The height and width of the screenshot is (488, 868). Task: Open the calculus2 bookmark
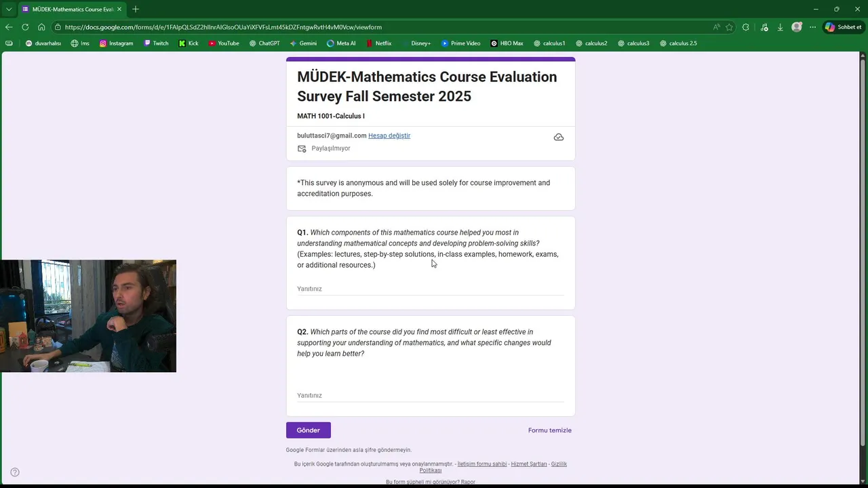pos(591,43)
